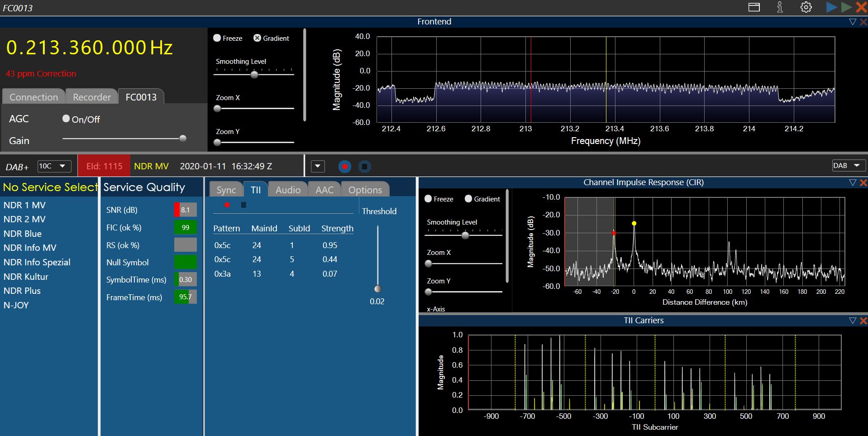Toggle Gradient in Channel Impulse Response panel
This screenshot has width=868, height=436.
click(x=468, y=199)
